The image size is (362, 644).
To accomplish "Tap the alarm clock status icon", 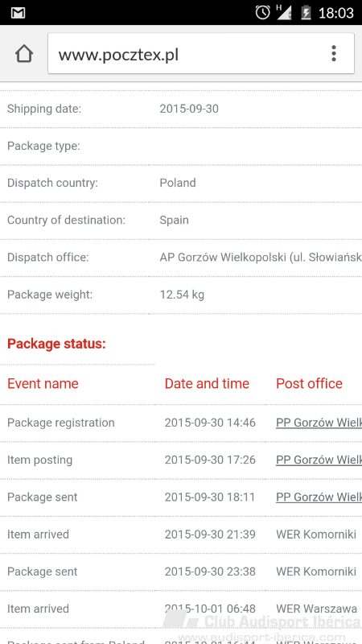I will click(263, 12).
